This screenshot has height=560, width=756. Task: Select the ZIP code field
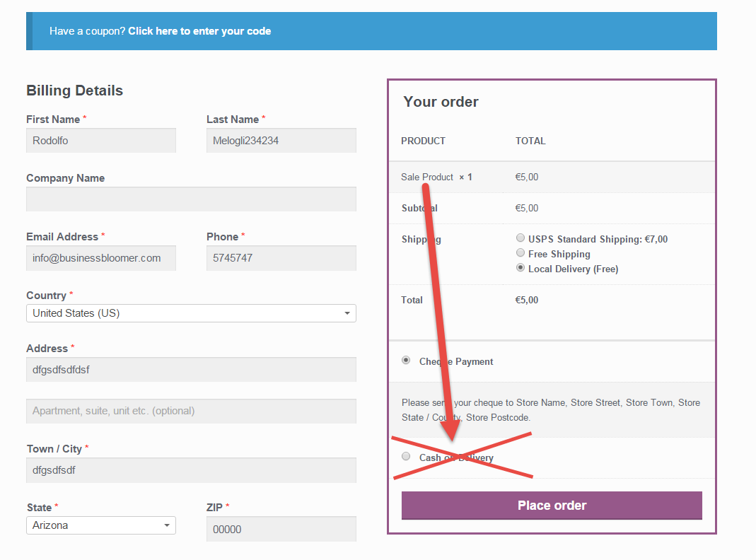(281, 528)
